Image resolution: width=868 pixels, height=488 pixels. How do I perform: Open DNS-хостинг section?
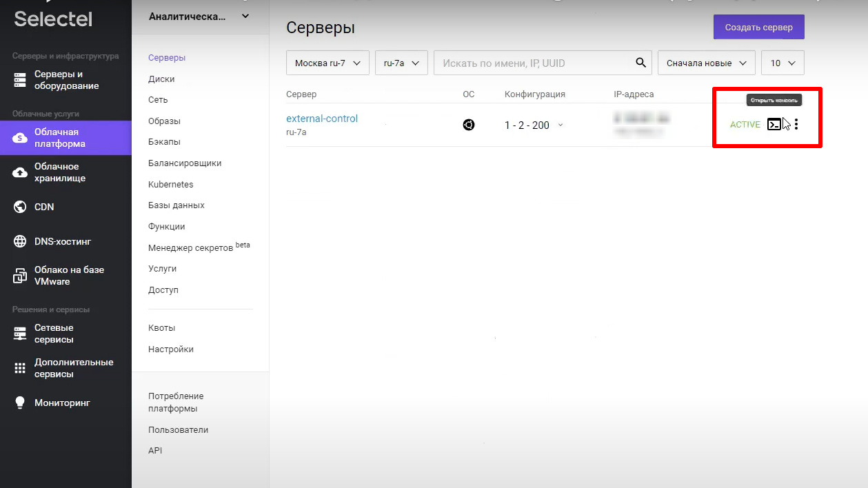[62, 241]
